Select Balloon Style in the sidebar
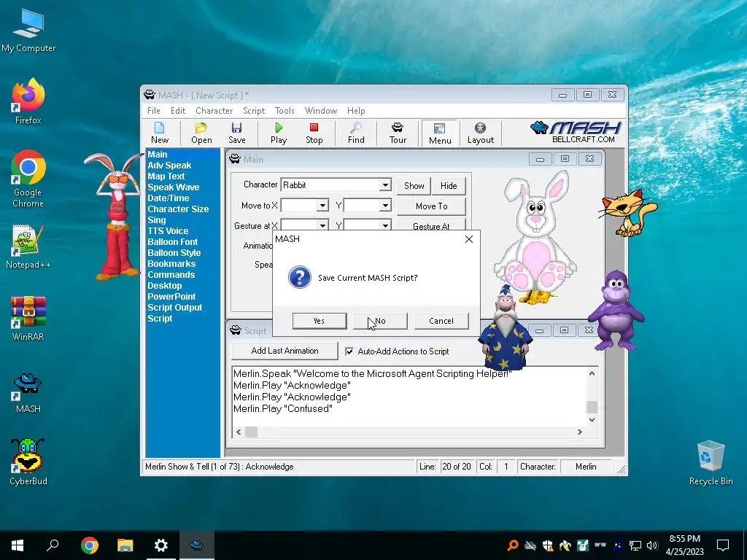The height and width of the screenshot is (560, 747). coord(174,253)
